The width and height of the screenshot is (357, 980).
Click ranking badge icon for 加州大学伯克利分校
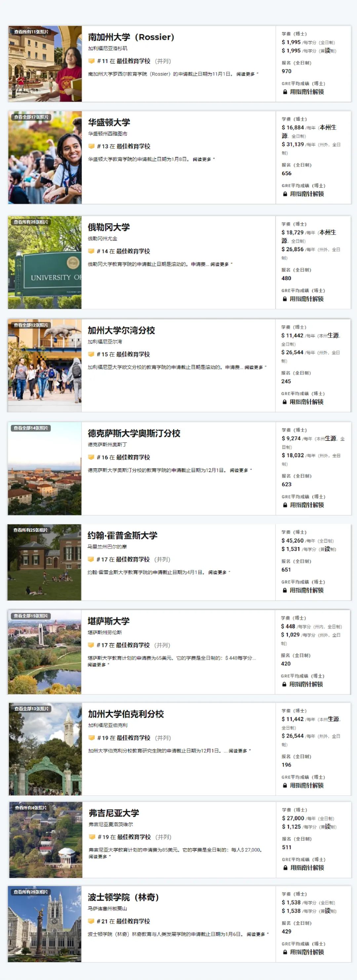click(91, 738)
